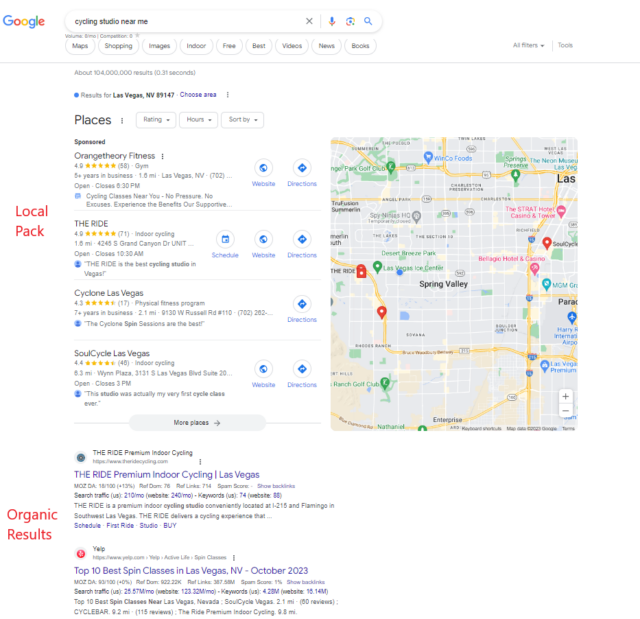640x619 pixels.
Task: Open the Studio sitelink
Action: click(x=149, y=526)
